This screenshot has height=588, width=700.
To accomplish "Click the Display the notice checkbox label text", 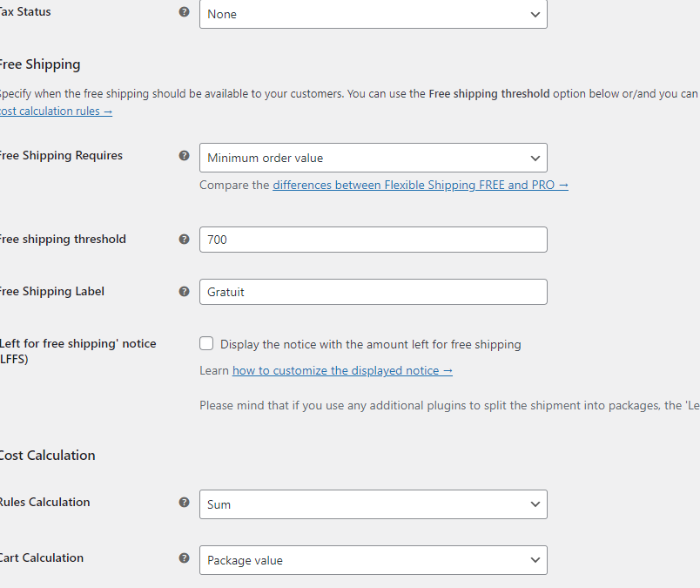I will (370, 344).
